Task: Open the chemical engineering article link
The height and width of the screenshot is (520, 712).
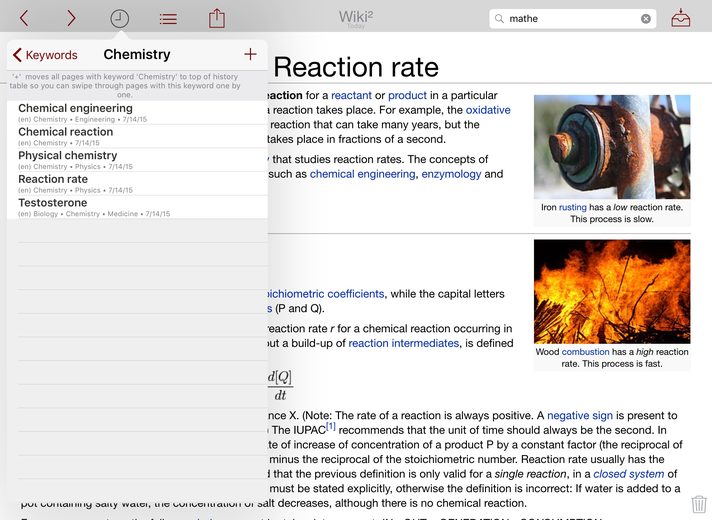Action: point(362,174)
